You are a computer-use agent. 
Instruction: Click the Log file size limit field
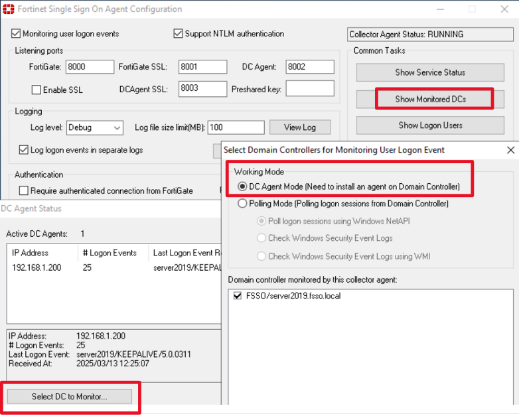pos(236,127)
